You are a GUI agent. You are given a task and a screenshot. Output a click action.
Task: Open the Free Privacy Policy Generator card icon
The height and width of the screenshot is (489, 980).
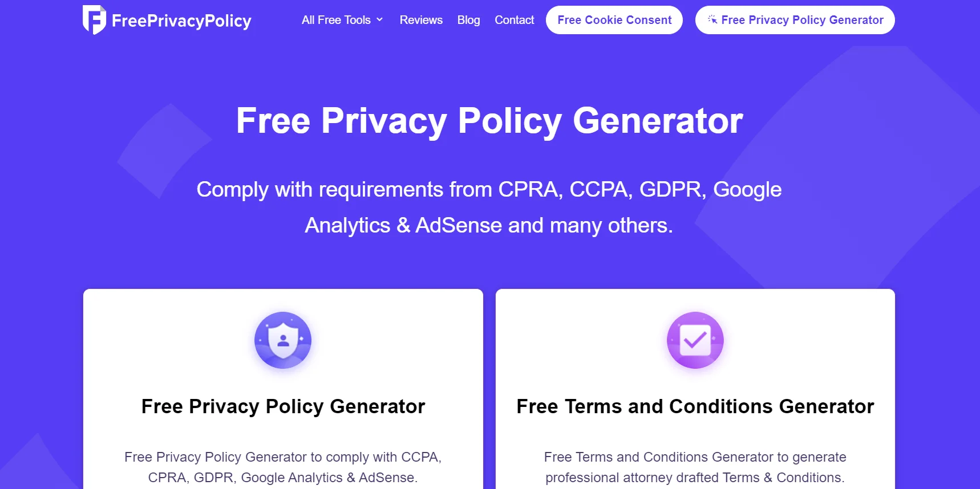point(282,340)
